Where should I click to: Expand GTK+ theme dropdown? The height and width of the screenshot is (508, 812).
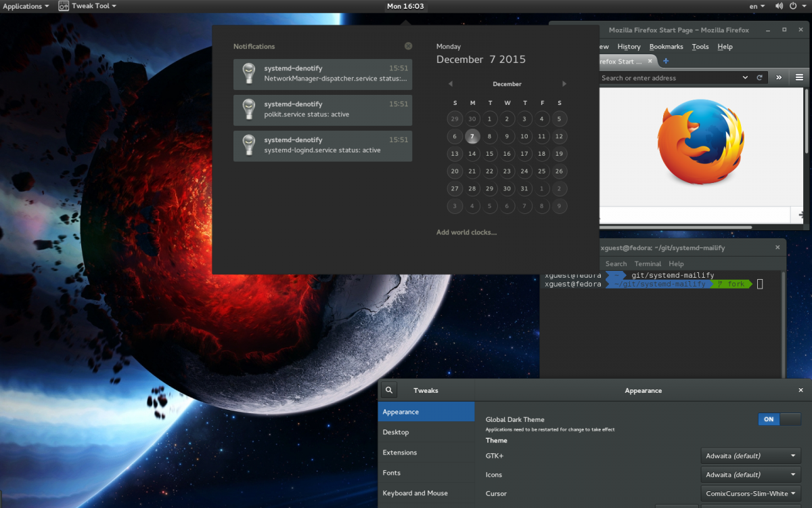pos(750,456)
